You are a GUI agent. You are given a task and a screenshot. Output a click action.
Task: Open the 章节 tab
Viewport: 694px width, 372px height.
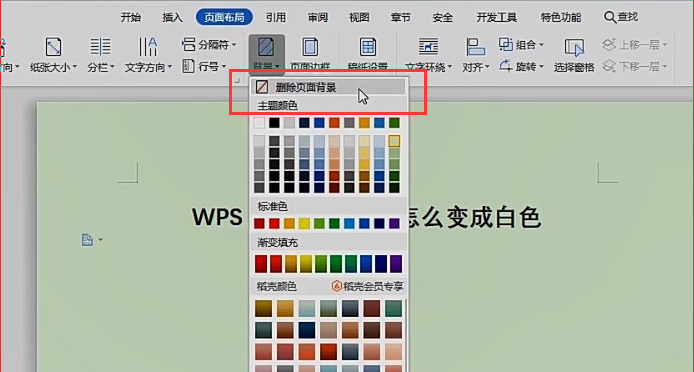tap(401, 17)
